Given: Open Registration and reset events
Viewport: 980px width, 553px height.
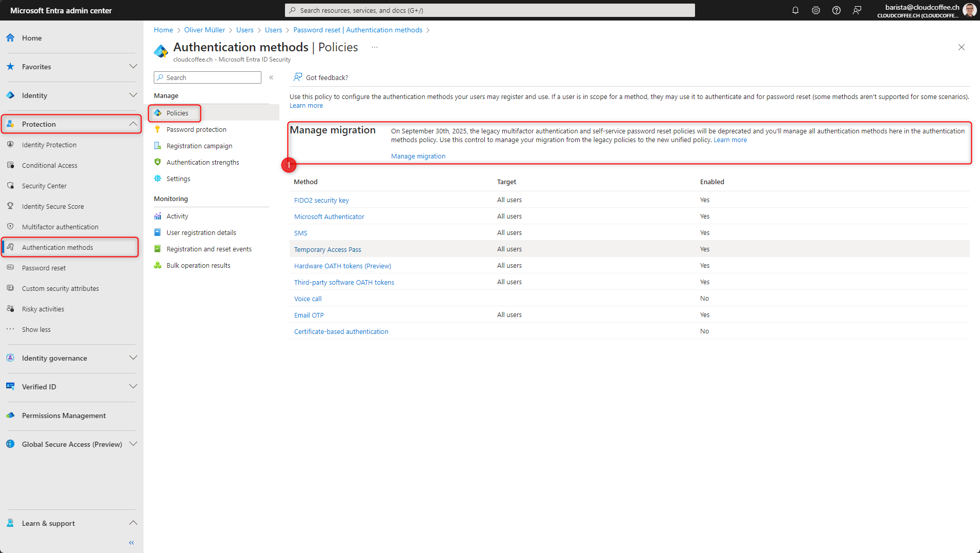Looking at the screenshot, I should point(209,249).
